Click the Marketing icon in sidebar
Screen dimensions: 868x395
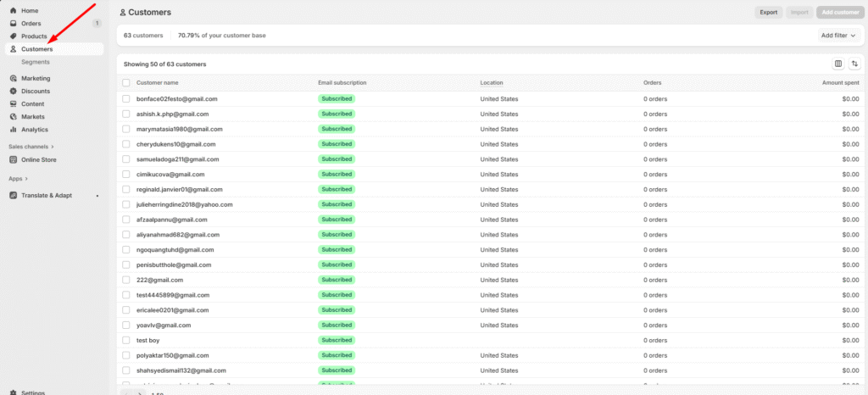[x=13, y=78]
